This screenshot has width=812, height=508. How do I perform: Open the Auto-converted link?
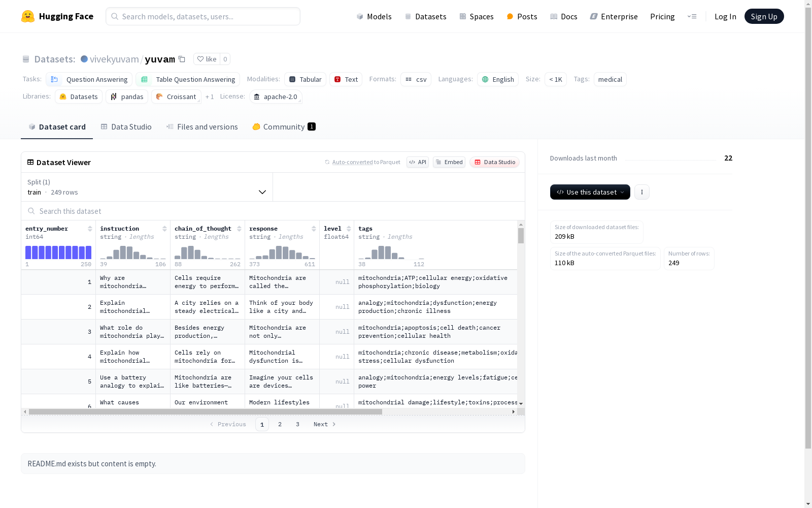(353, 162)
